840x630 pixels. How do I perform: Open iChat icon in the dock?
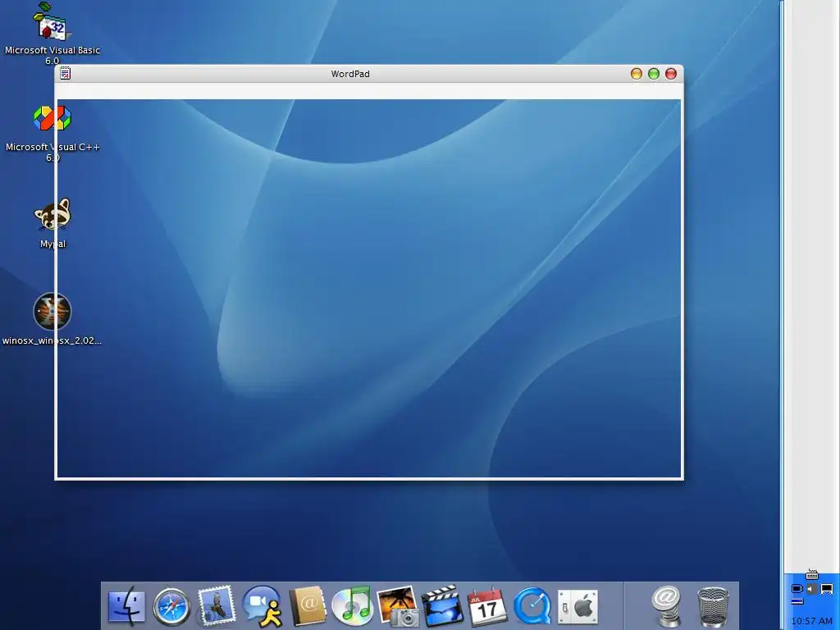click(262, 606)
